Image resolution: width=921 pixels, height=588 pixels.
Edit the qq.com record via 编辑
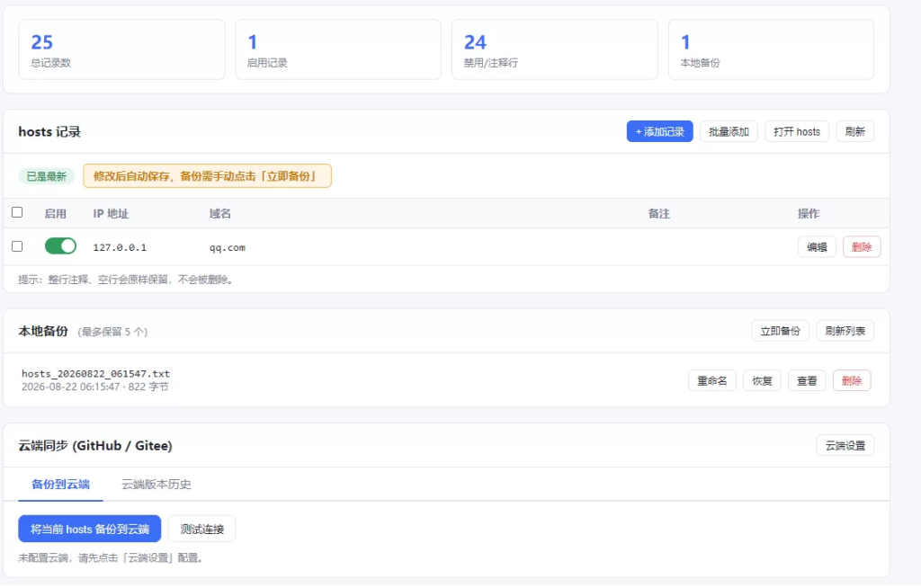pyautogui.click(x=817, y=246)
